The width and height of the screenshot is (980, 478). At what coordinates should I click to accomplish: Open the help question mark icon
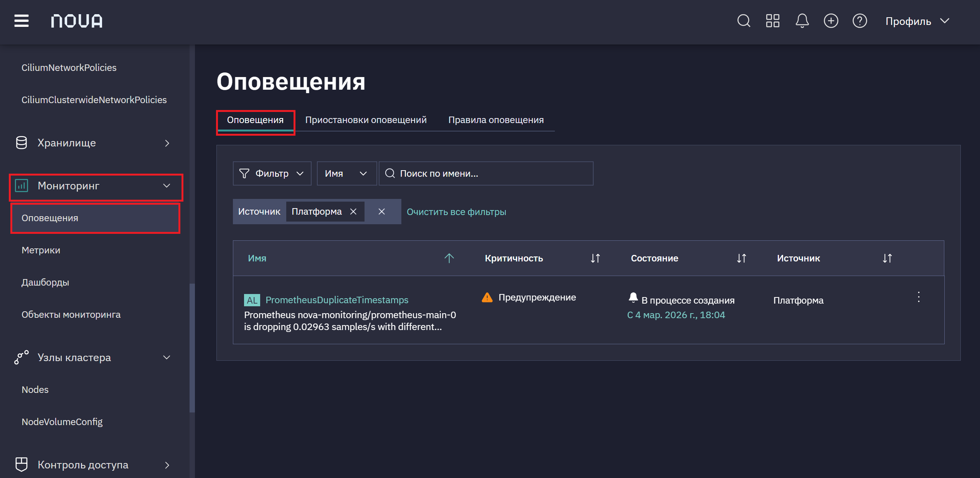coord(860,21)
